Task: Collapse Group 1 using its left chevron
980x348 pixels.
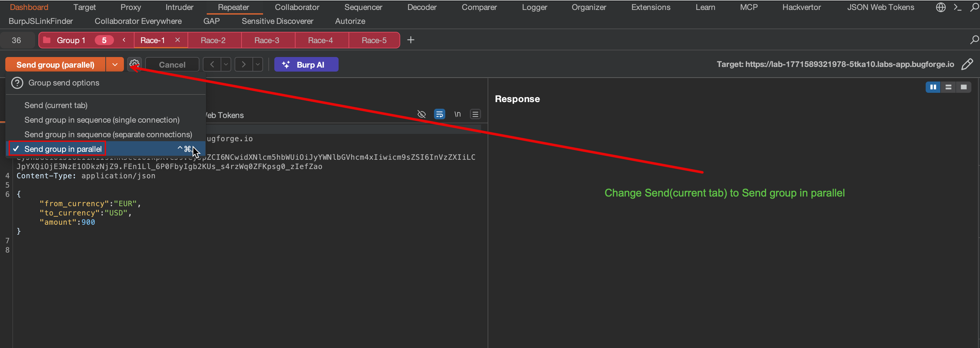Action: click(x=124, y=39)
